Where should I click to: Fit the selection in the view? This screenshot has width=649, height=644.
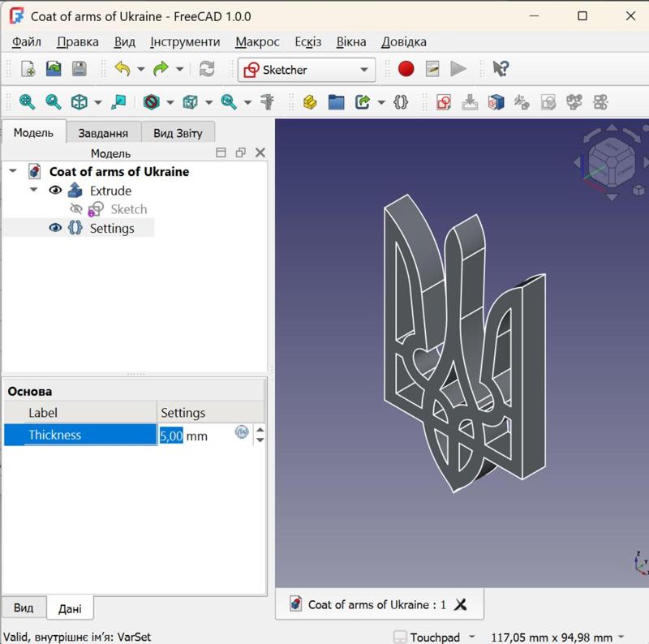(x=53, y=102)
